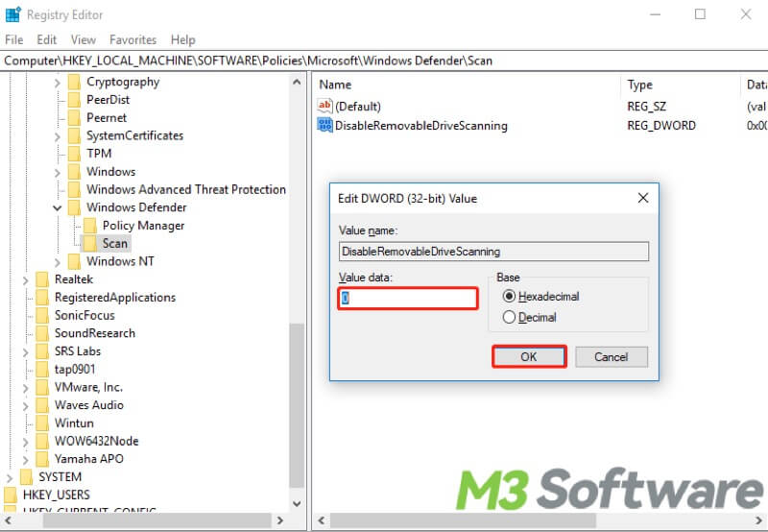The image size is (768, 532).
Task: Select the RegisteredApplications folder icon
Action: (x=42, y=298)
